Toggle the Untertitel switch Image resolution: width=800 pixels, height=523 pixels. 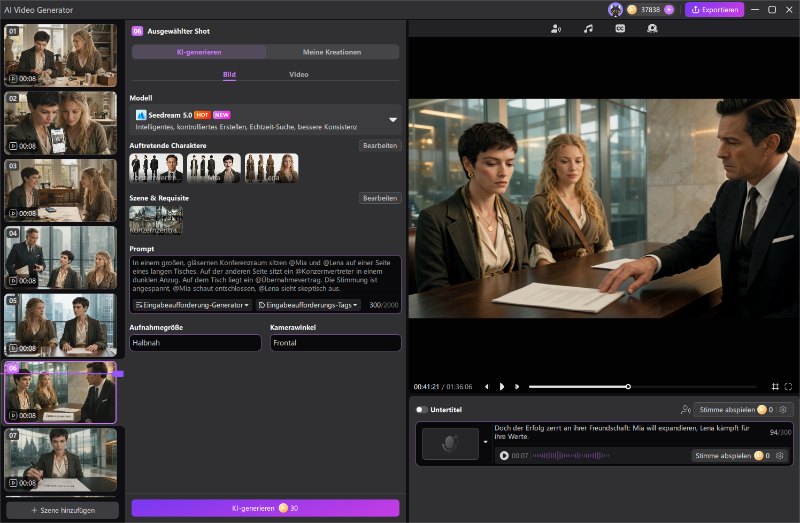[421, 410]
